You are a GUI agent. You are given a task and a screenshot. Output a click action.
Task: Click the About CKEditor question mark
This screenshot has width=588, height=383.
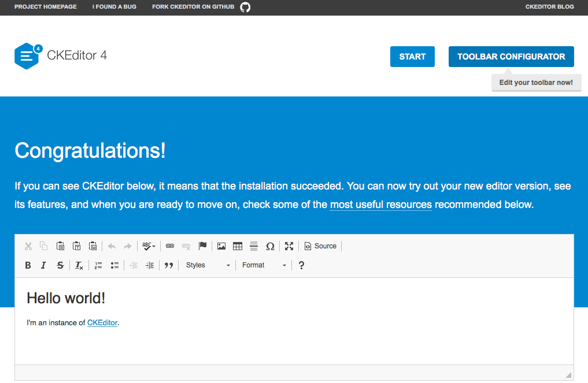coord(301,265)
